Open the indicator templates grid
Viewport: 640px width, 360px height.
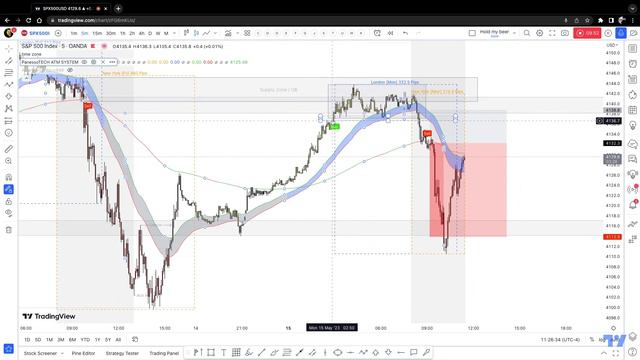[247, 33]
